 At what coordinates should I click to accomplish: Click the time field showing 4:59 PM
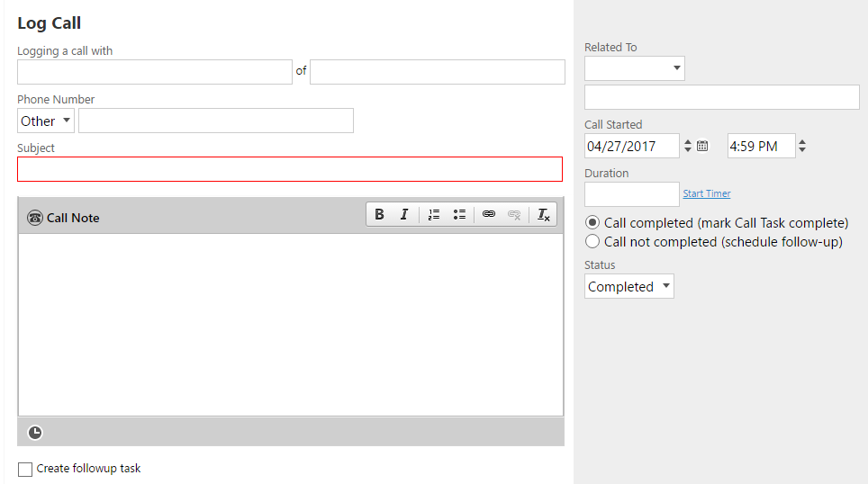click(761, 146)
